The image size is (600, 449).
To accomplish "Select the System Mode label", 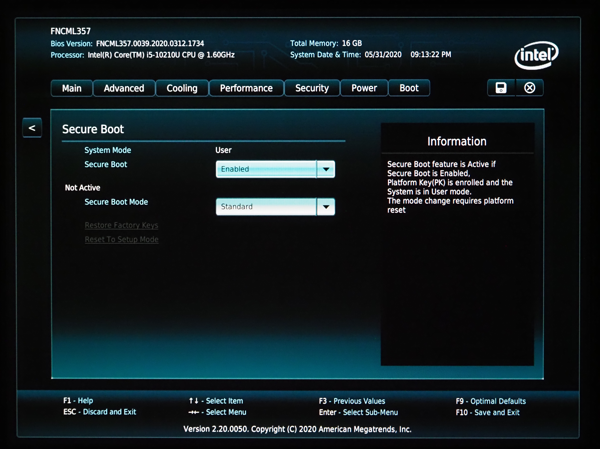I will 108,150.
